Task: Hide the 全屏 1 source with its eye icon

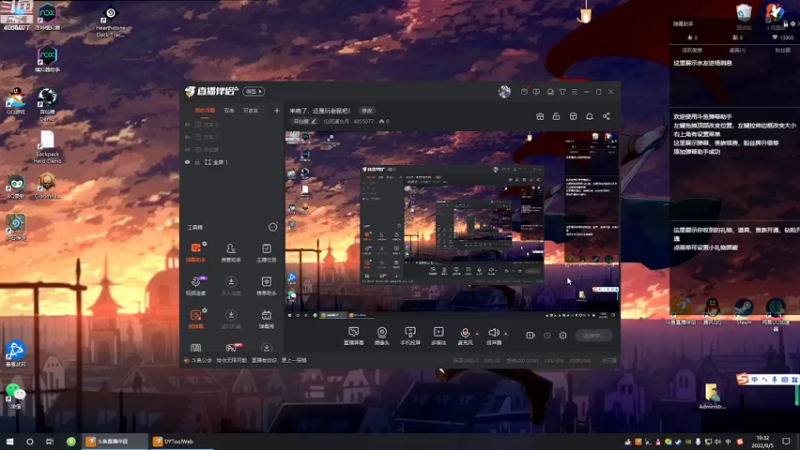Action: coord(187,162)
